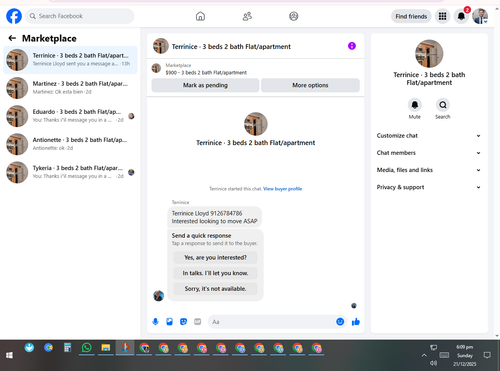The width and height of the screenshot is (500, 371).
Task: Click the taskbar clock showing 6:09 pm
Action: tap(465, 355)
